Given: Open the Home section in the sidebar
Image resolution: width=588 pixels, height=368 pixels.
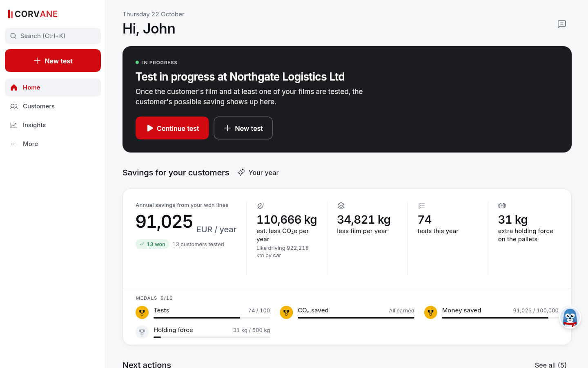Looking at the screenshot, I should click(x=53, y=88).
